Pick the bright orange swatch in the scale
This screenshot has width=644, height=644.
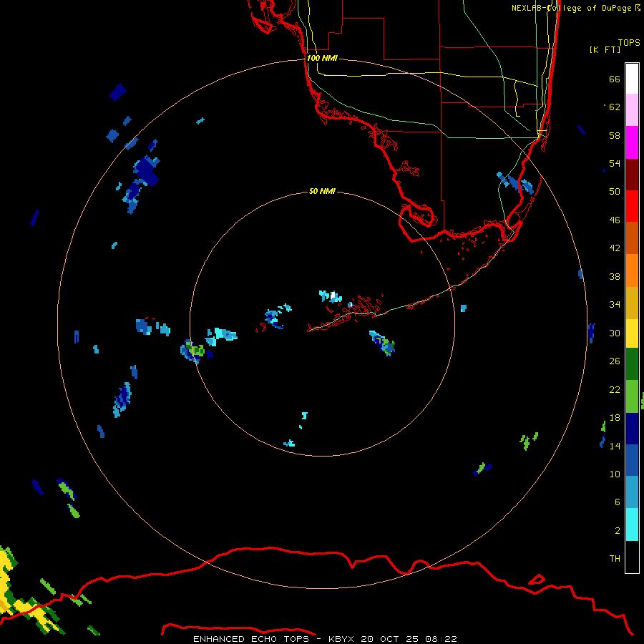click(x=632, y=270)
